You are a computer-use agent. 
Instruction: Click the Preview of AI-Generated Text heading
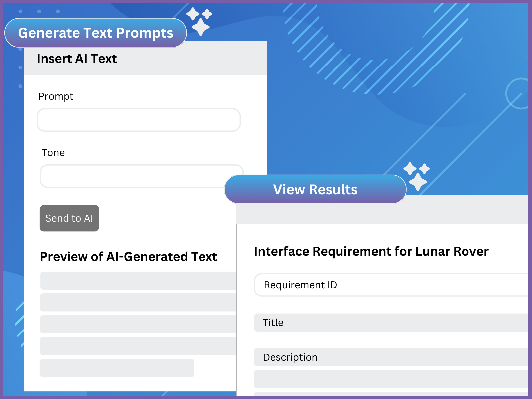[x=128, y=257]
